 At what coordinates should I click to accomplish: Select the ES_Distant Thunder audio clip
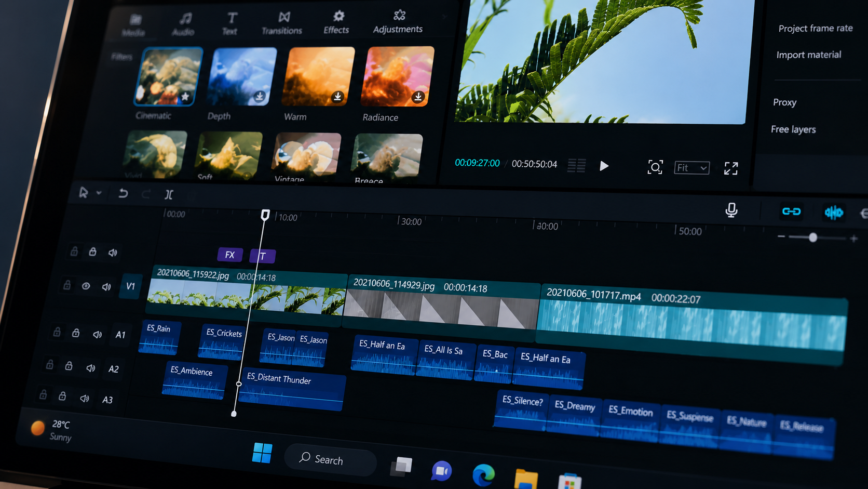click(291, 390)
